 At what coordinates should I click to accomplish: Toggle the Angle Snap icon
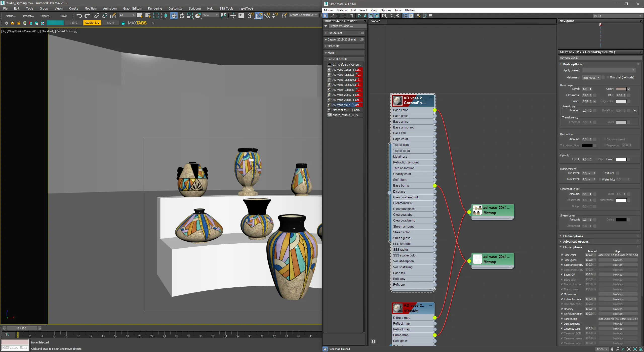pos(259,16)
